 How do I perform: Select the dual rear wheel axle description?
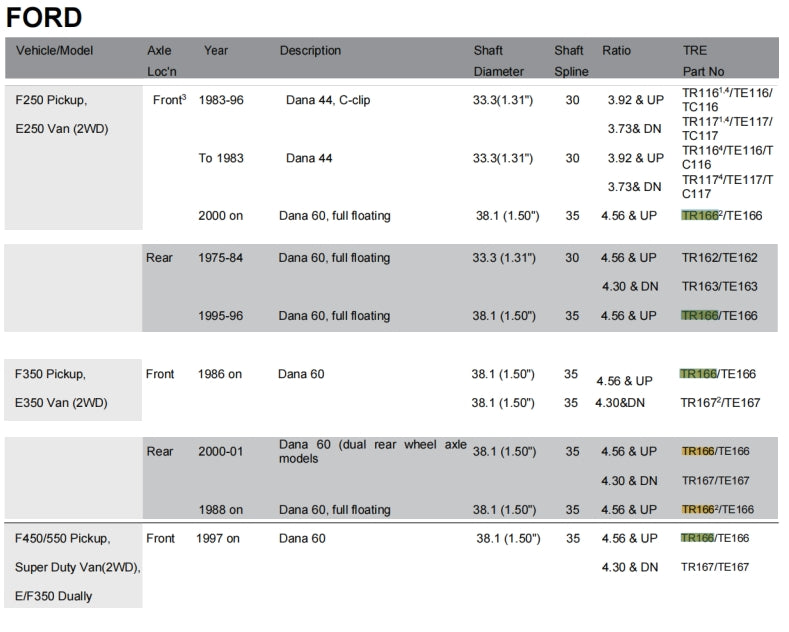click(x=372, y=451)
